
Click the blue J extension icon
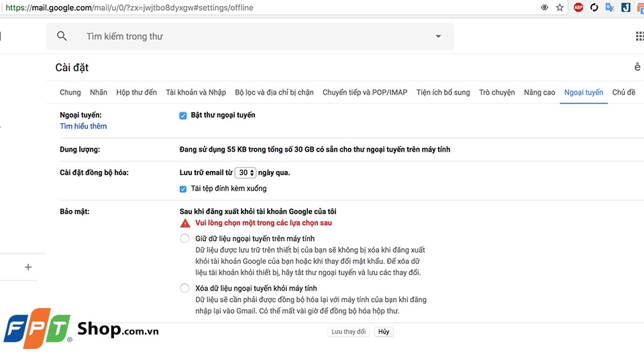pos(625,7)
